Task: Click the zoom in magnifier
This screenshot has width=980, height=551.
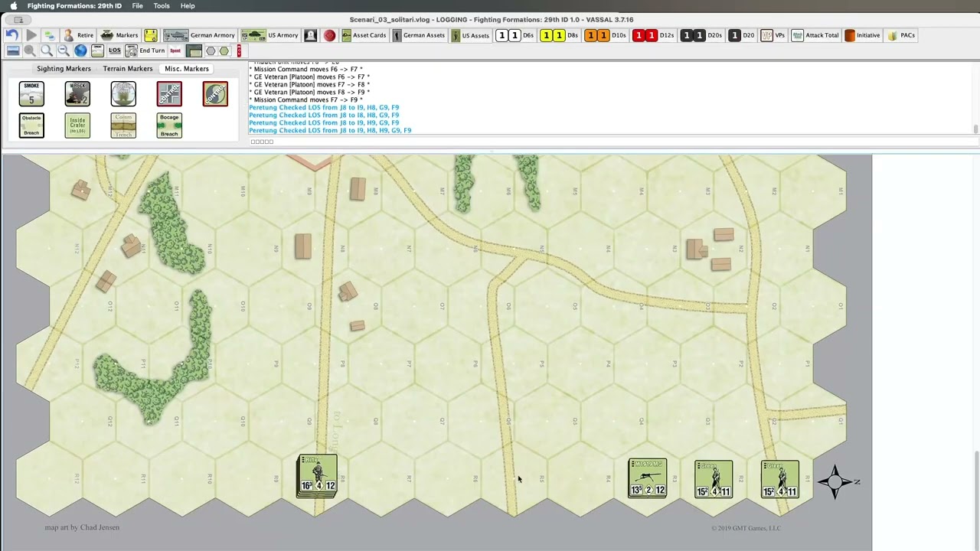Action: click(x=30, y=51)
